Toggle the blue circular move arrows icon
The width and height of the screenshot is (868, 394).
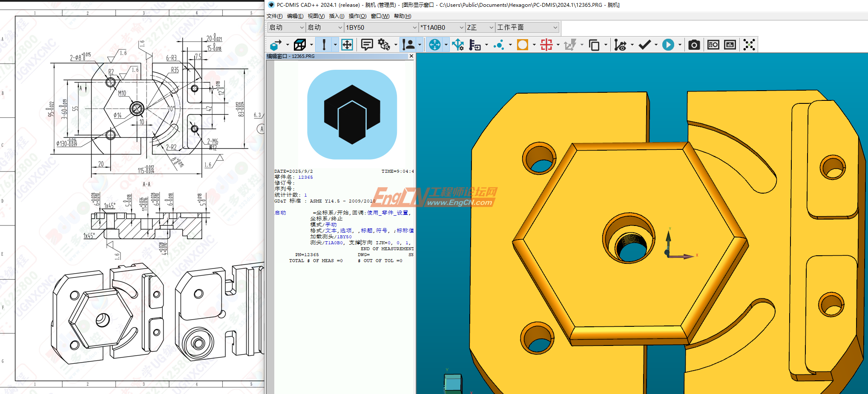point(435,45)
